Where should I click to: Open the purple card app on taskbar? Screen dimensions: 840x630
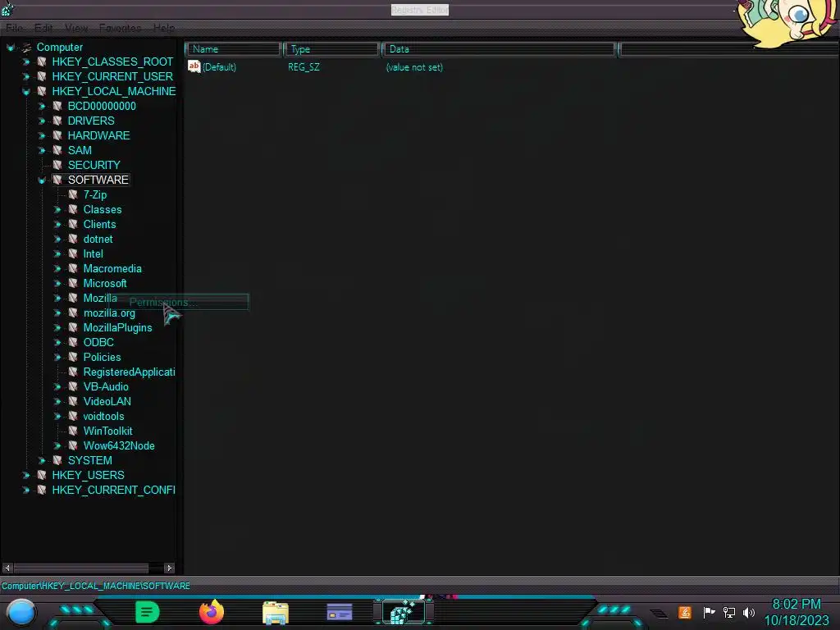(x=340, y=612)
